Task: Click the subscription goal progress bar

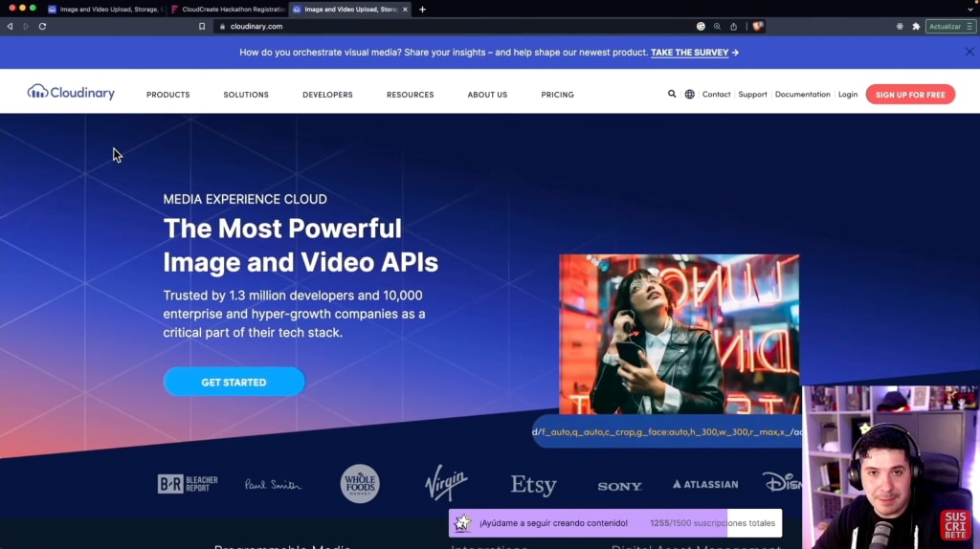Action: click(x=615, y=523)
